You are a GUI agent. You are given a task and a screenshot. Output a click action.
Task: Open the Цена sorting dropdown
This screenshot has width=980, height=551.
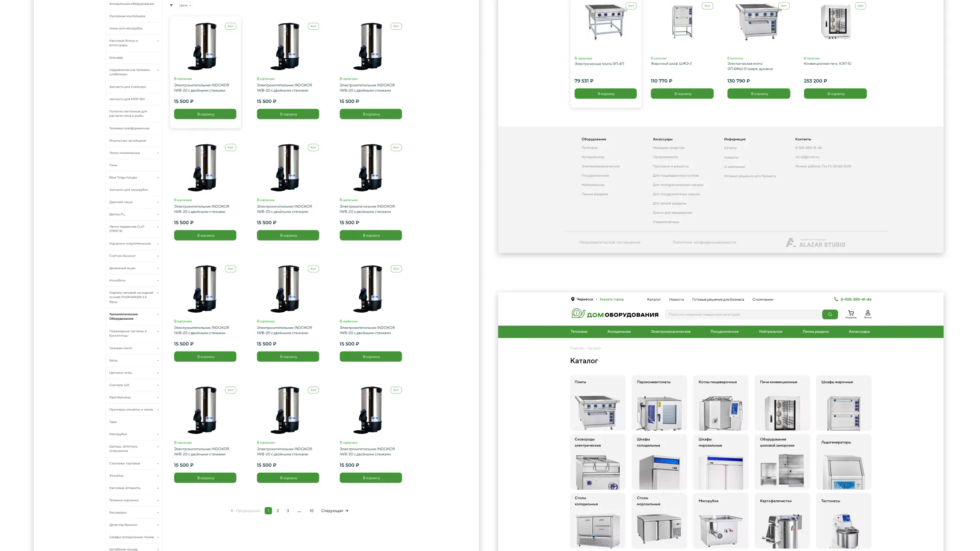click(185, 5)
